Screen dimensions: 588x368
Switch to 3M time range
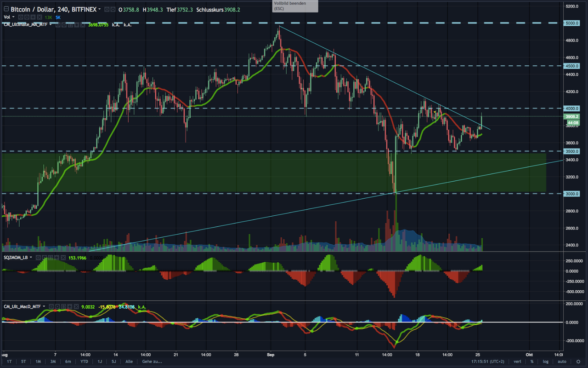point(53,362)
